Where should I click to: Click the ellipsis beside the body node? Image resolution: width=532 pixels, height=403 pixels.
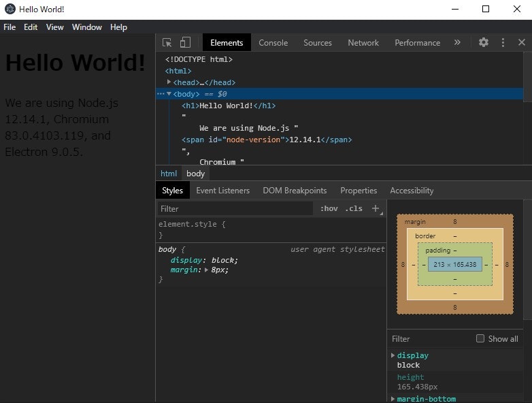click(161, 94)
